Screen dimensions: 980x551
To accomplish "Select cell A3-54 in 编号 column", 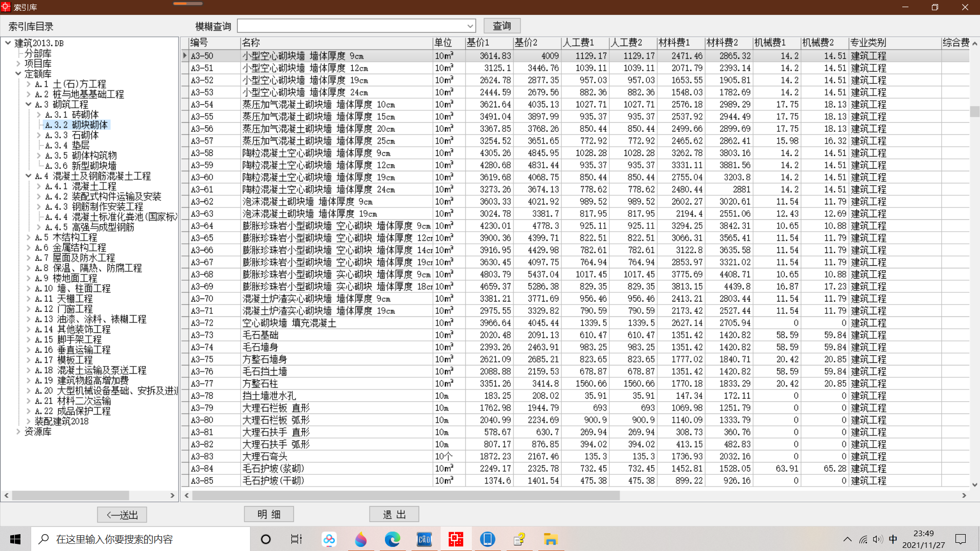I will [214, 104].
